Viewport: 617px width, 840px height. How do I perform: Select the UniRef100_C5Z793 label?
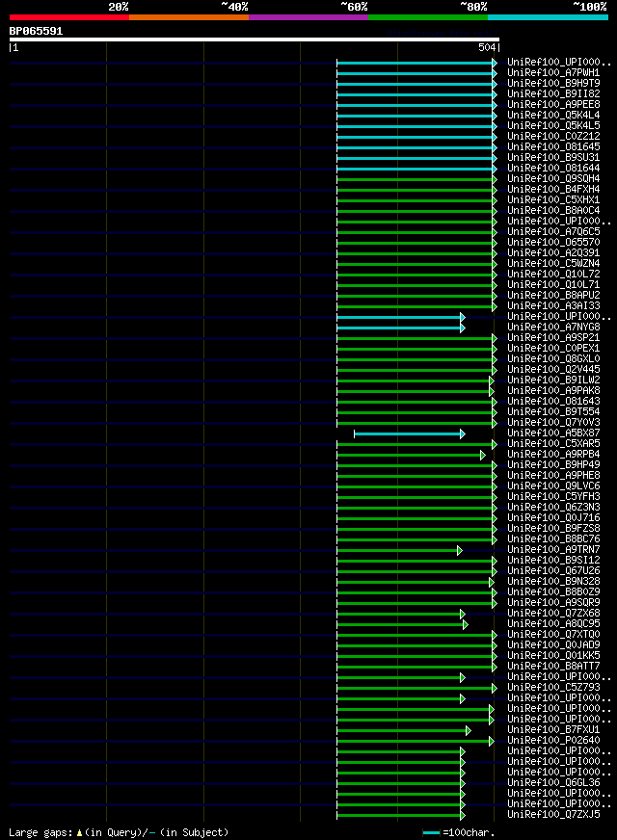tap(553, 688)
